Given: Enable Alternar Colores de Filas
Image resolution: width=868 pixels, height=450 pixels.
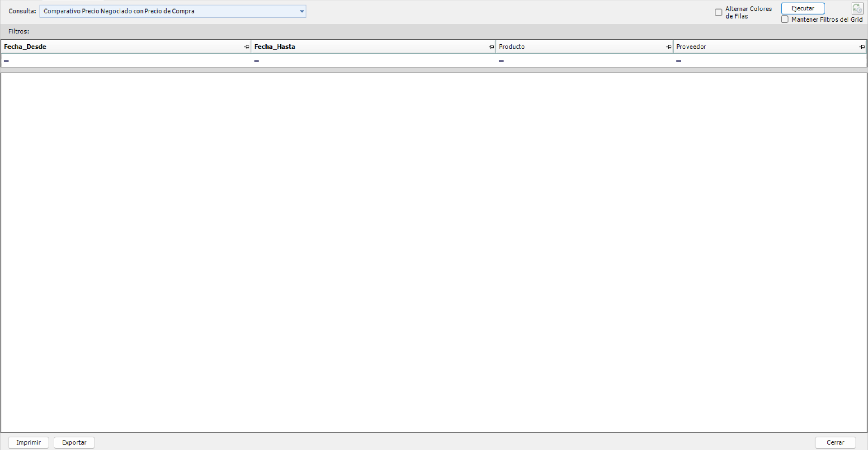Looking at the screenshot, I should pos(719,13).
